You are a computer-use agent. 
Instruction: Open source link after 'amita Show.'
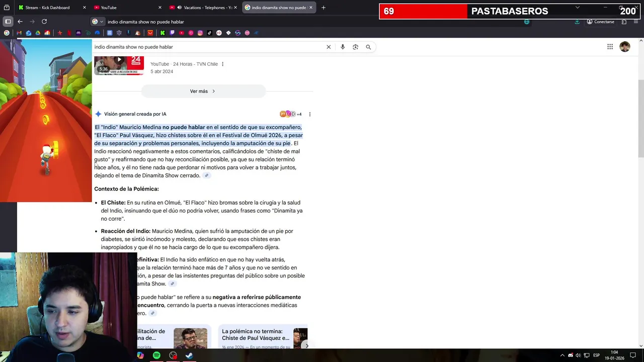point(172,284)
